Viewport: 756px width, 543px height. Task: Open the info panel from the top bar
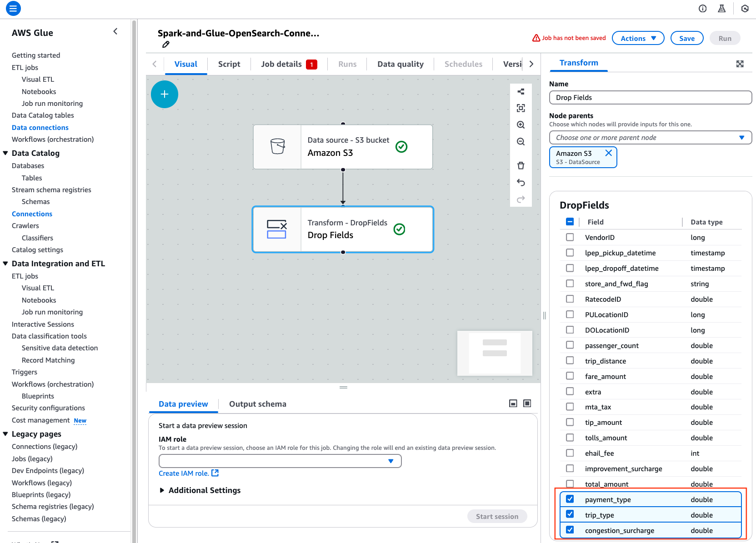[x=702, y=8]
